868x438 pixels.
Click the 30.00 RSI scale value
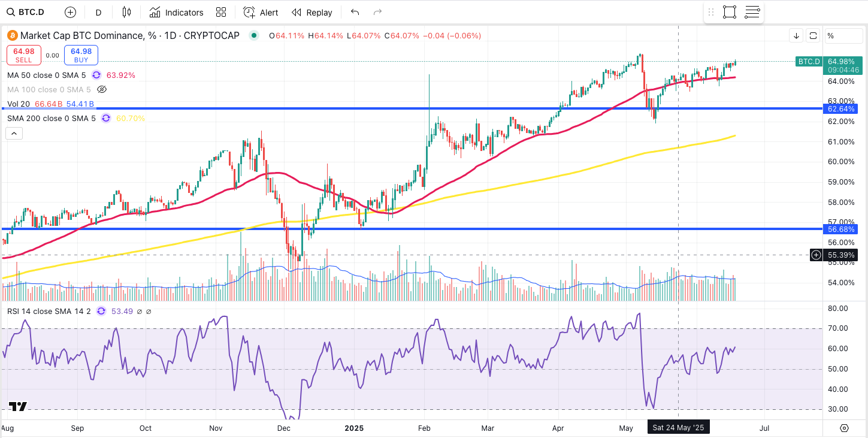[x=837, y=409]
